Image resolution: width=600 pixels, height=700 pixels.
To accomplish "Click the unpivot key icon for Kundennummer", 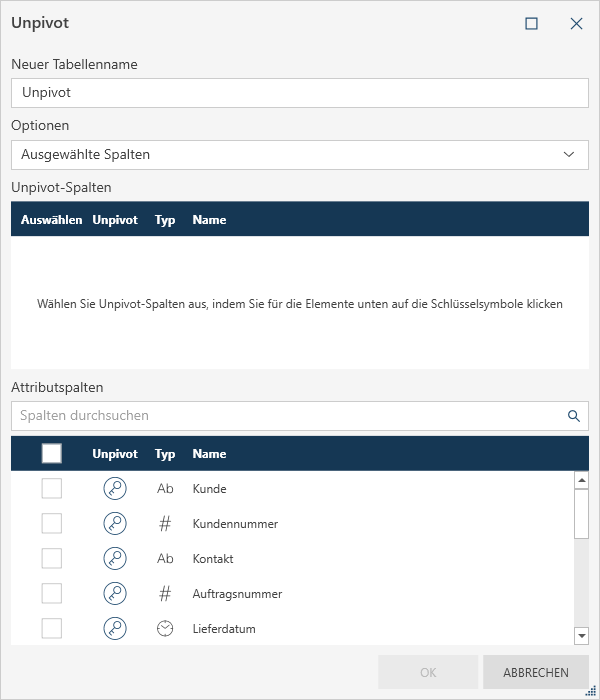I will [115, 524].
